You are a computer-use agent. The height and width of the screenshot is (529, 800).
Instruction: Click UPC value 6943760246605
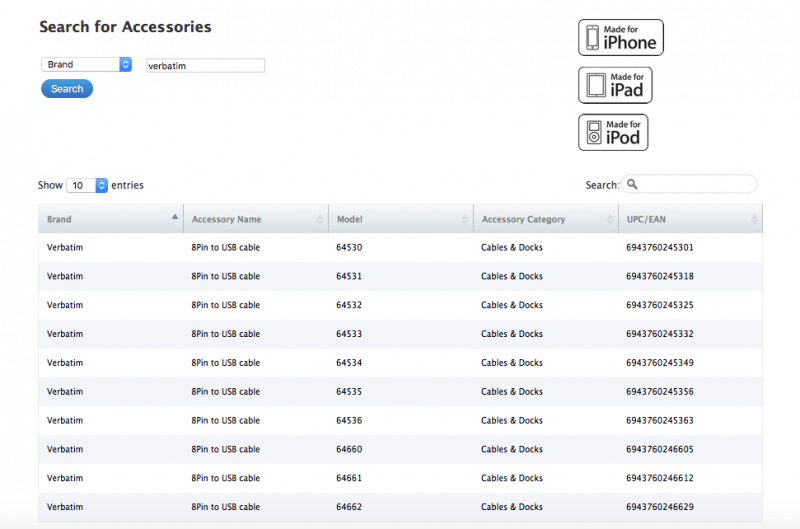click(660, 449)
